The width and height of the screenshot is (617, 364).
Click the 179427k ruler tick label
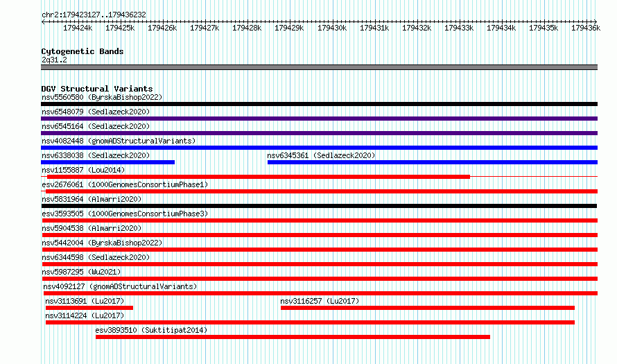(x=205, y=28)
